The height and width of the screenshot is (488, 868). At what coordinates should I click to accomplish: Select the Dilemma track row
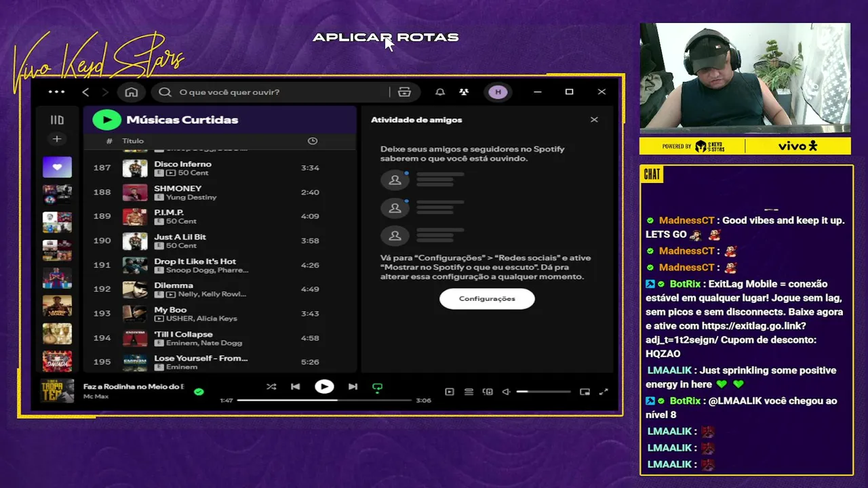[219, 289]
